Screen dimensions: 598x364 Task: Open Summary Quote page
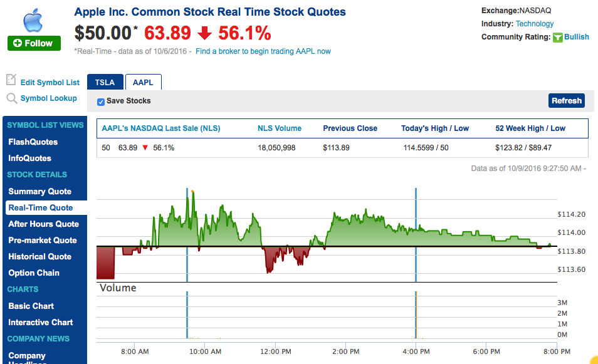[40, 191]
